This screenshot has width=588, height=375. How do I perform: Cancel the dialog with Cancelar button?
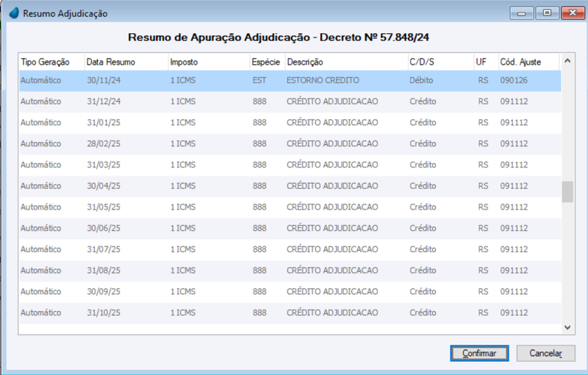coord(545,353)
